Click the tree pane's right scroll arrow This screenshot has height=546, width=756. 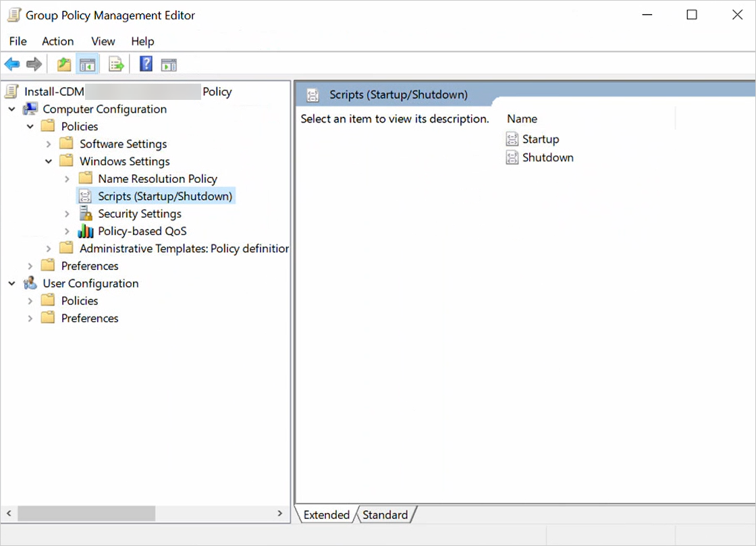point(280,514)
